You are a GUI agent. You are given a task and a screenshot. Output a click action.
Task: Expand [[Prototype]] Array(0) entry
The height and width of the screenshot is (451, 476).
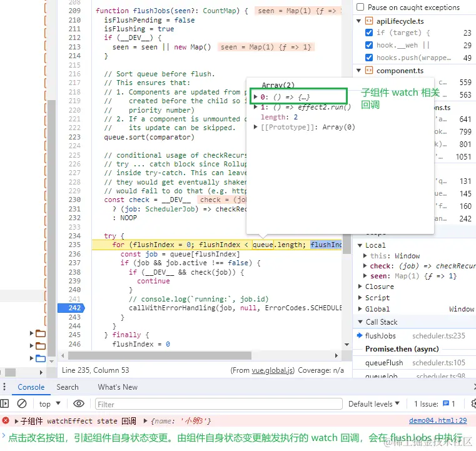tap(256, 127)
